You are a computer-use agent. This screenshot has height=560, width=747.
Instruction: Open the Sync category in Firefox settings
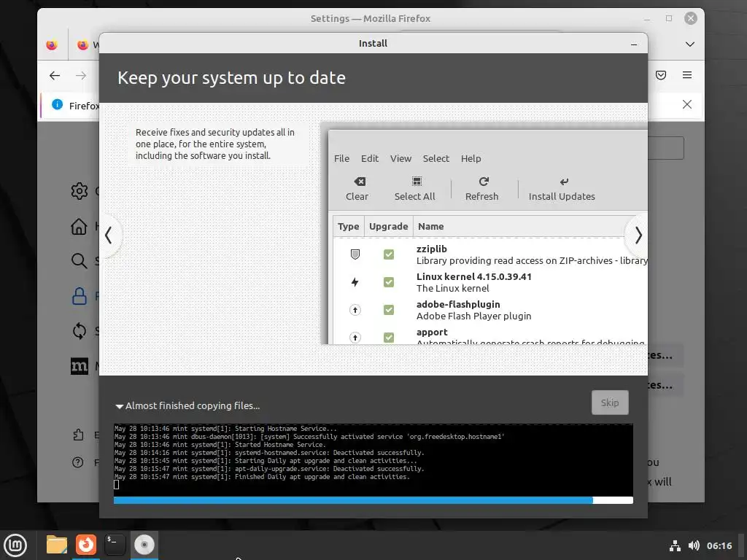pos(79,330)
